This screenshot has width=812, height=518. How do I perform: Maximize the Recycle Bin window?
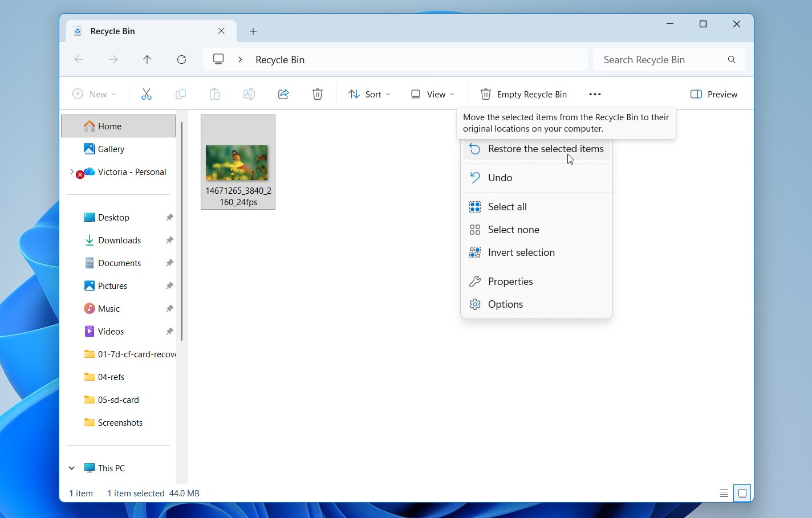[x=703, y=24]
